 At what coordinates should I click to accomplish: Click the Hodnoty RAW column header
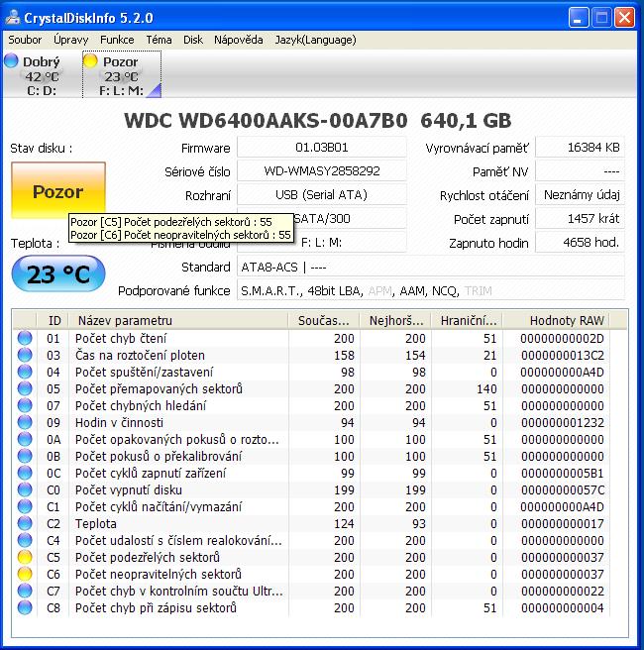point(557,320)
